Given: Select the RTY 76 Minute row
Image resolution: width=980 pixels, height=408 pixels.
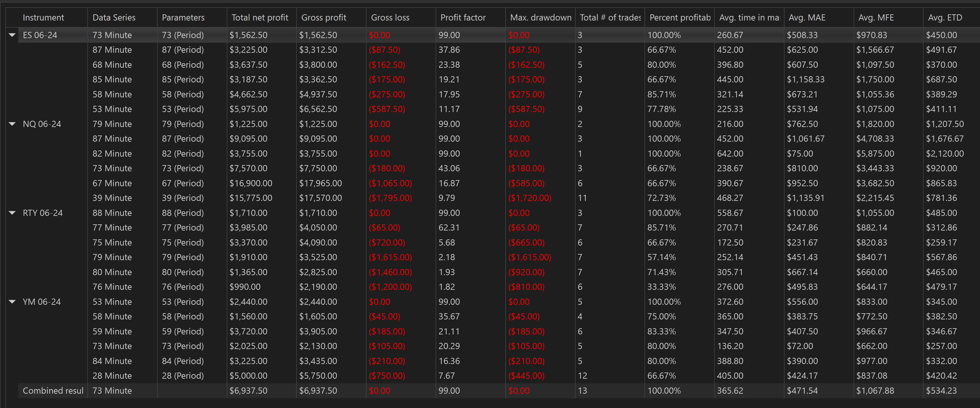Looking at the screenshot, I should [112, 287].
